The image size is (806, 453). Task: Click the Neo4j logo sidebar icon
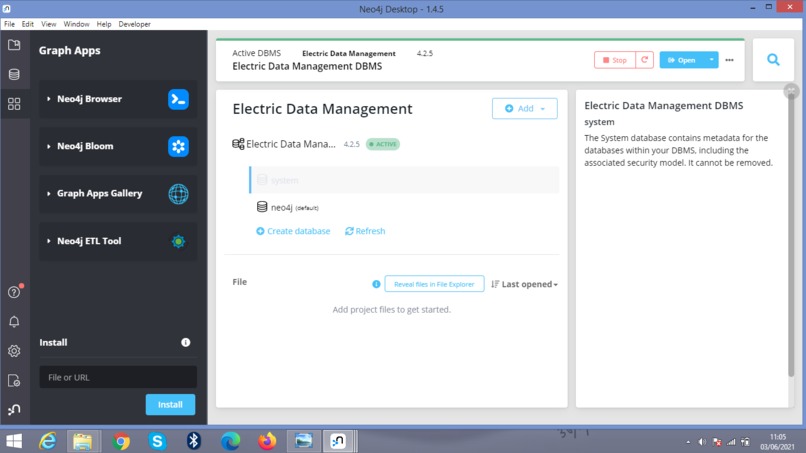(14, 410)
